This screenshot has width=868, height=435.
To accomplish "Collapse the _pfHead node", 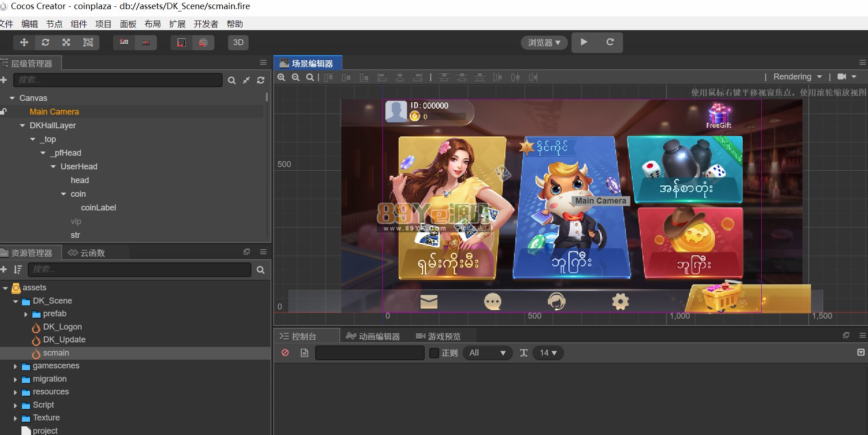I will tap(43, 153).
